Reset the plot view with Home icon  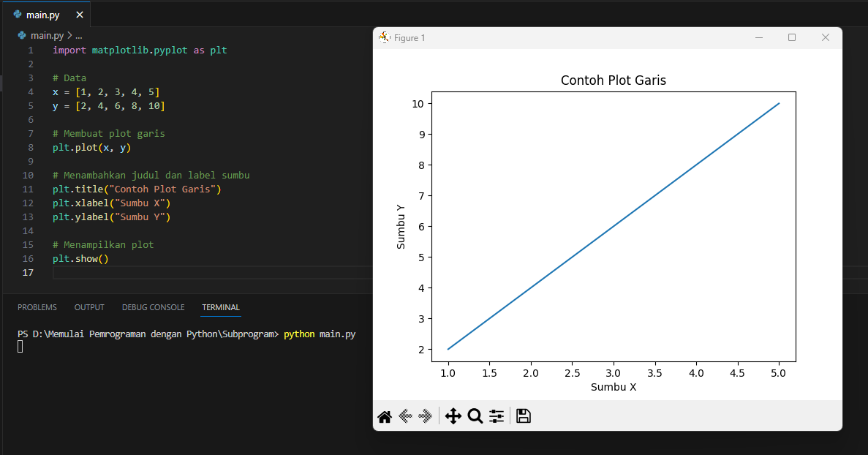(x=385, y=416)
